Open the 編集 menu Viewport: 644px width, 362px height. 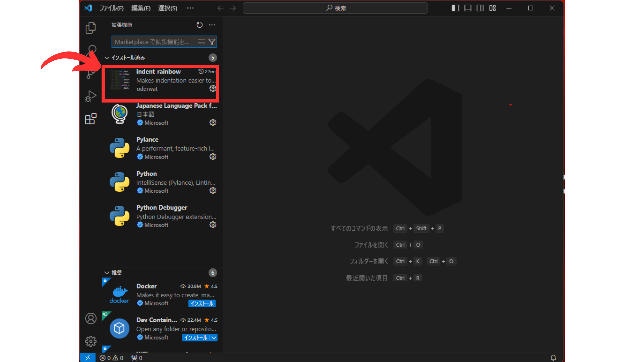(141, 8)
